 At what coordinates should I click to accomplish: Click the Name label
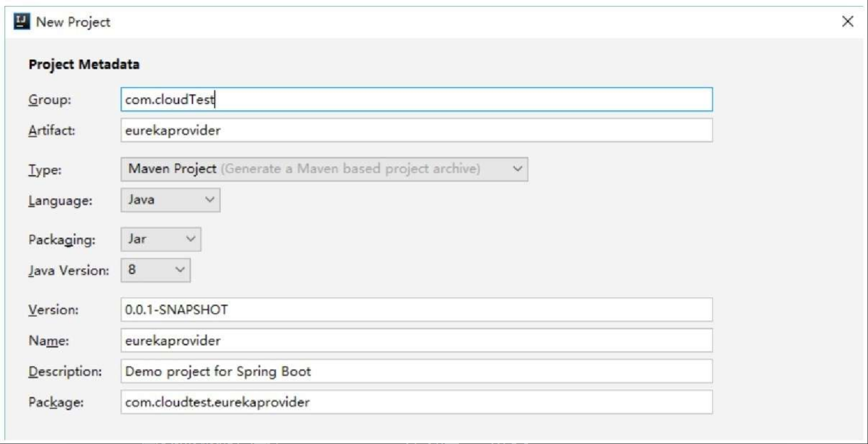click(48, 341)
